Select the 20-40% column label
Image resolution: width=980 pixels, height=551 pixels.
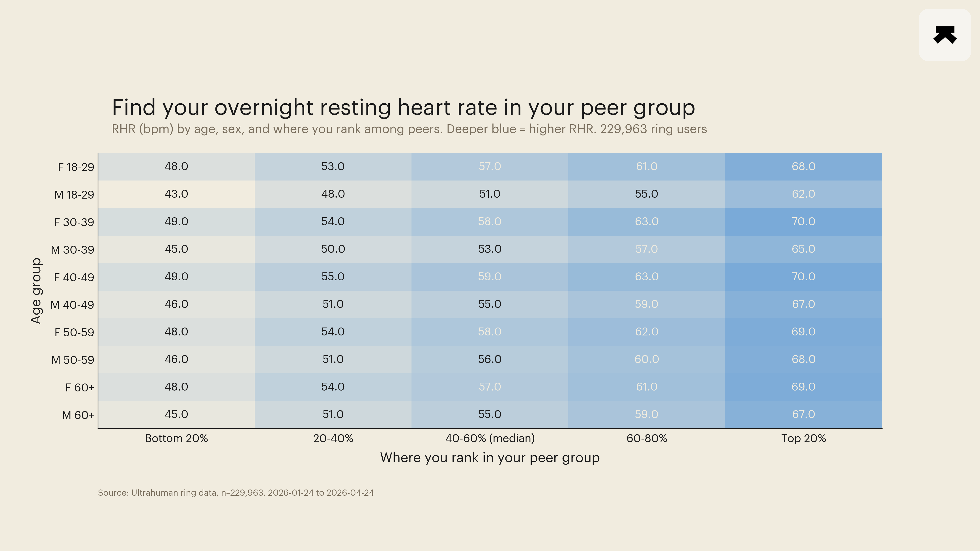coord(333,438)
